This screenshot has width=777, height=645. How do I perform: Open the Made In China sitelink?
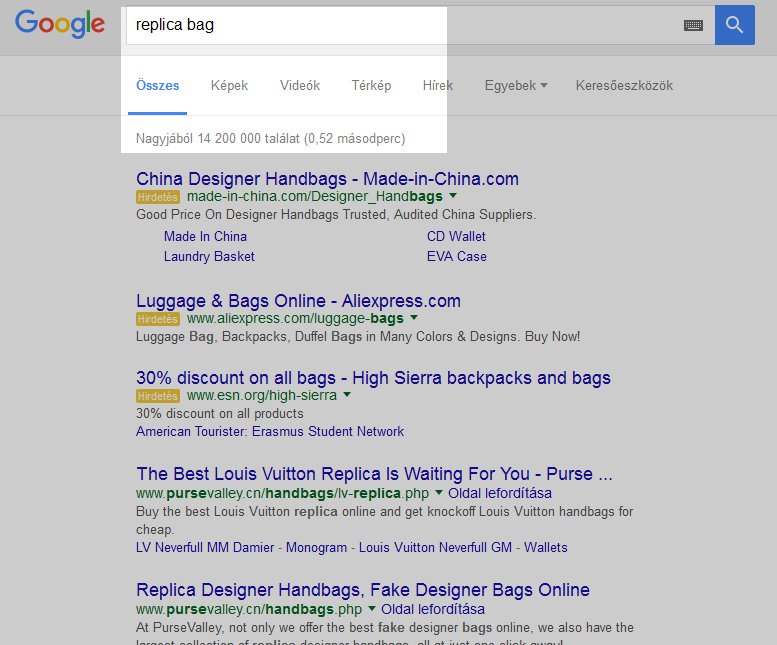click(x=205, y=236)
